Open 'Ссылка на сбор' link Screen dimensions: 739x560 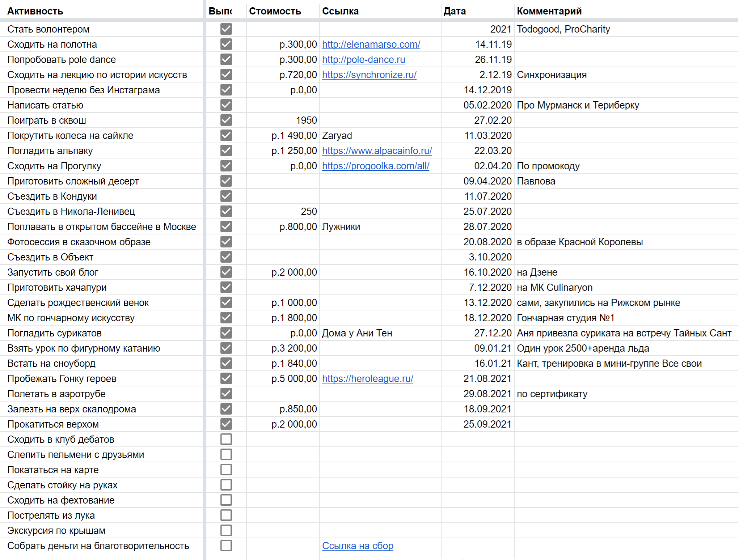358,546
